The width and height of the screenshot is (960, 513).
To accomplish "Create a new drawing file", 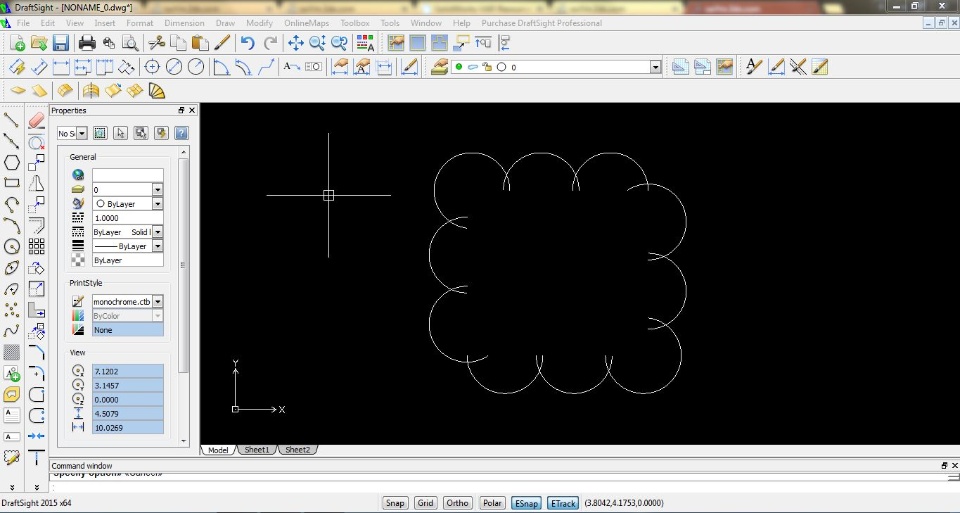I will pos(17,43).
